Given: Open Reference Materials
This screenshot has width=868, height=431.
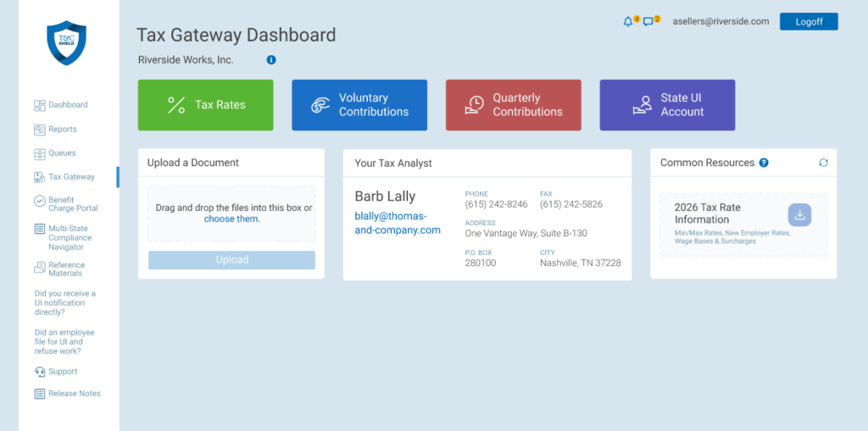Looking at the screenshot, I should [66, 269].
